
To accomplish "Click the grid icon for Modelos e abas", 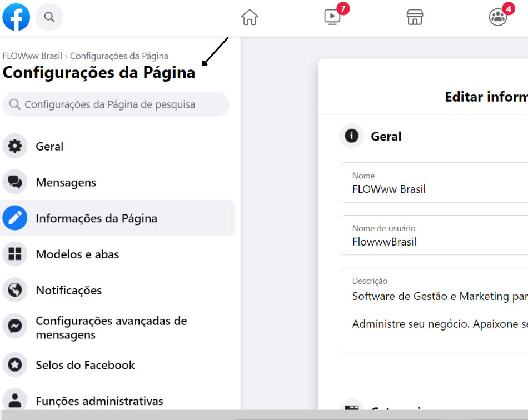I will pos(15,254).
